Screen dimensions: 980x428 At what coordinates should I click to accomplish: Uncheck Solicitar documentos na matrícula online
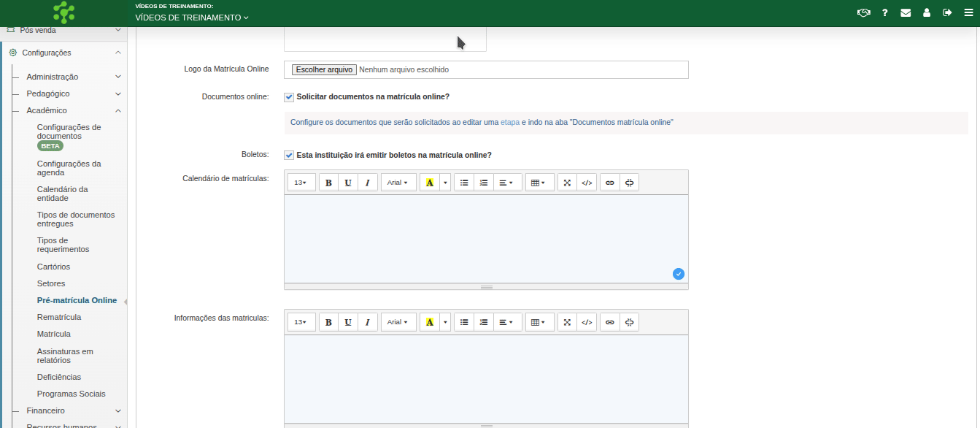point(289,97)
